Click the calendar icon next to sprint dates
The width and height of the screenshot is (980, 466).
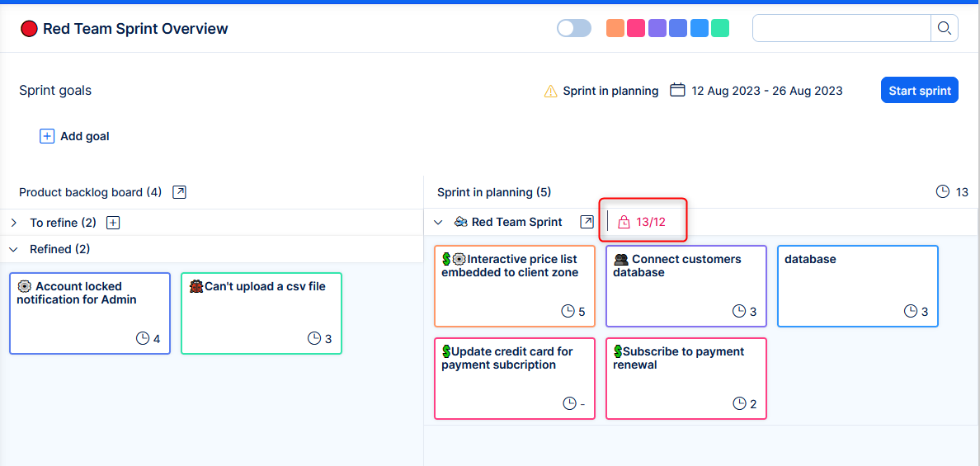[677, 91]
